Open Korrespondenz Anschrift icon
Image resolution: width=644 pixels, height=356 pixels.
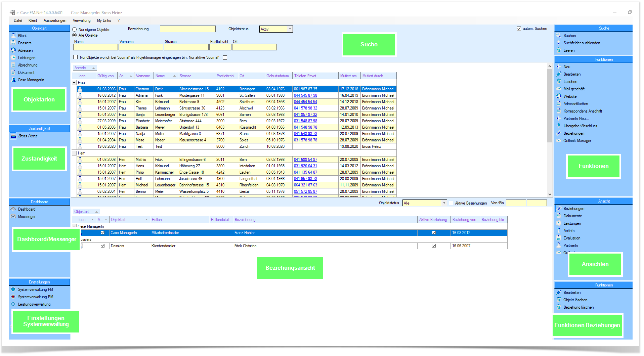coord(559,111)
